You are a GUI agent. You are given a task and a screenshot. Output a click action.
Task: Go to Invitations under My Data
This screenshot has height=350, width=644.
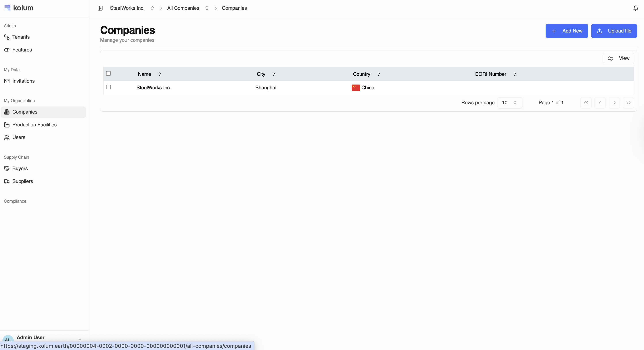(x=23, y=81)
